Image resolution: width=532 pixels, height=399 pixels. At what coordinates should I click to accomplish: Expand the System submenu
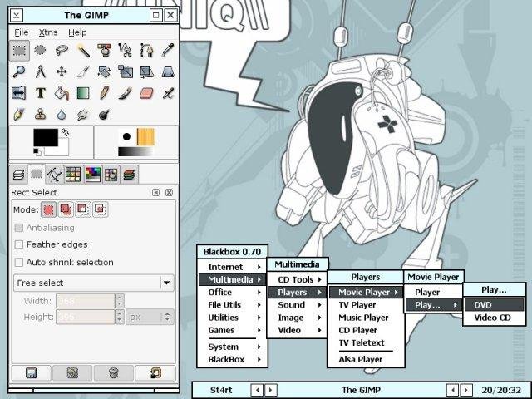pyautogui.click(x=233, y=347)
